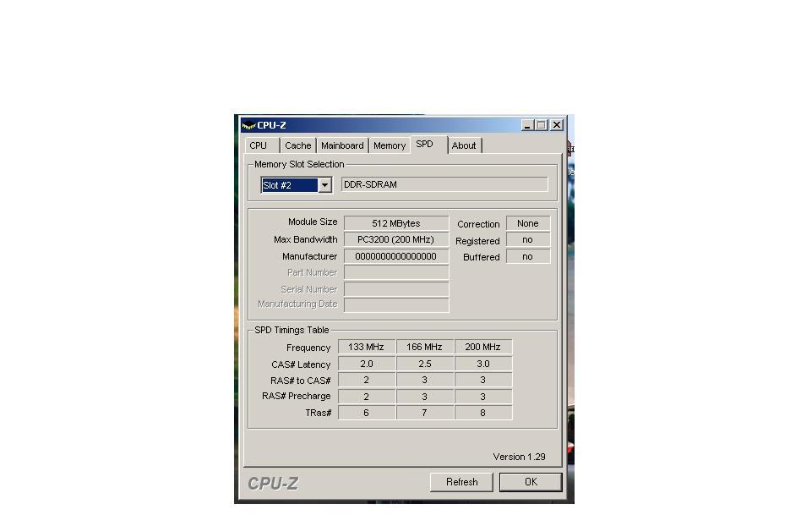This screenshot has height=526, width=812.
Task: Click the Buffered value no
Action: click(528, 256)
